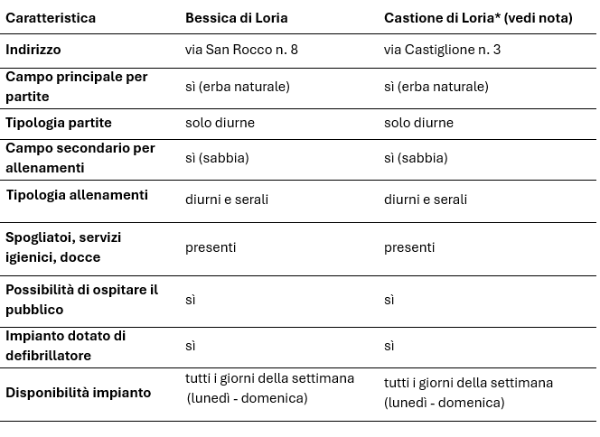Select Spogliatoi, servizi igienici, docce label

point(63,247)
